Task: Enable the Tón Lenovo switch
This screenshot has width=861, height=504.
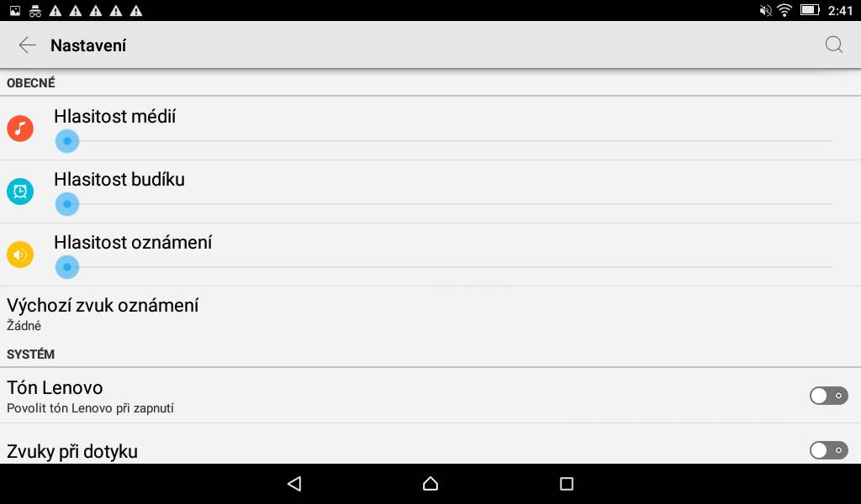Action: [x=828, y=396]
